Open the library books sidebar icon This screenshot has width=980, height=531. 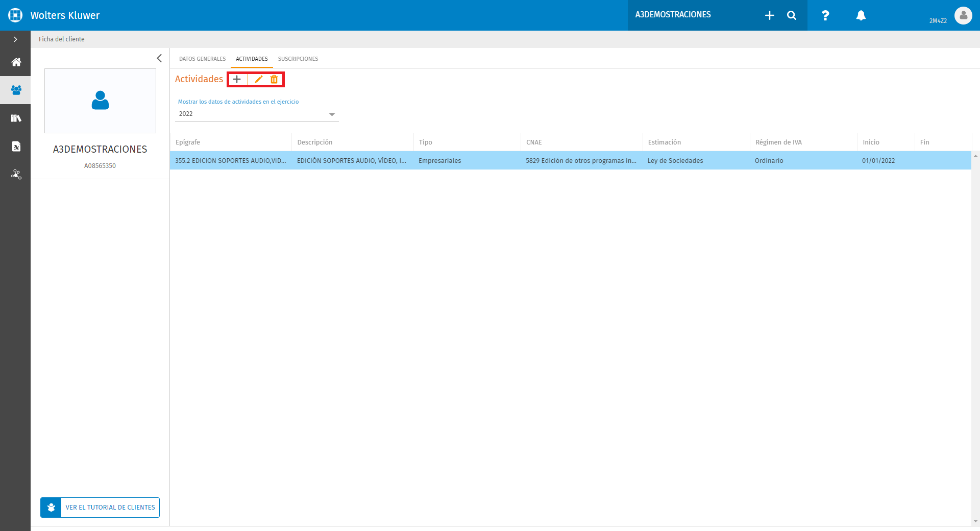[16, 118]
